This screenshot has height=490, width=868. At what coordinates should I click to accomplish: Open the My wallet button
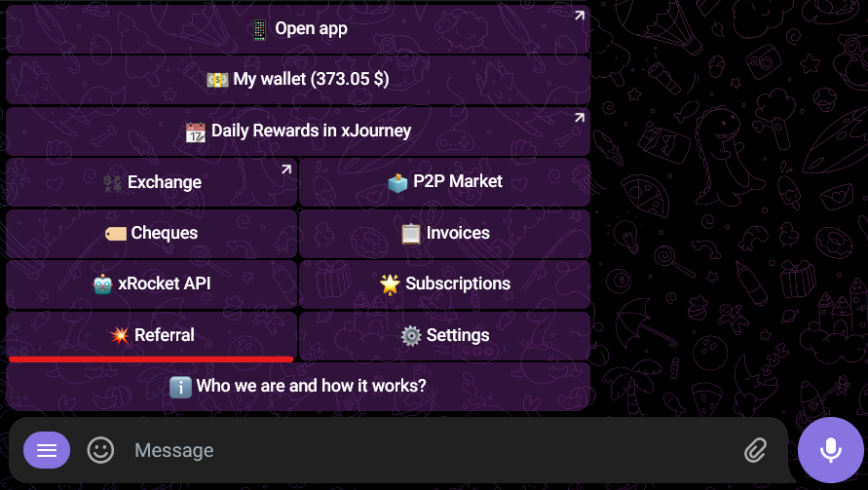[x=298, y=80]
